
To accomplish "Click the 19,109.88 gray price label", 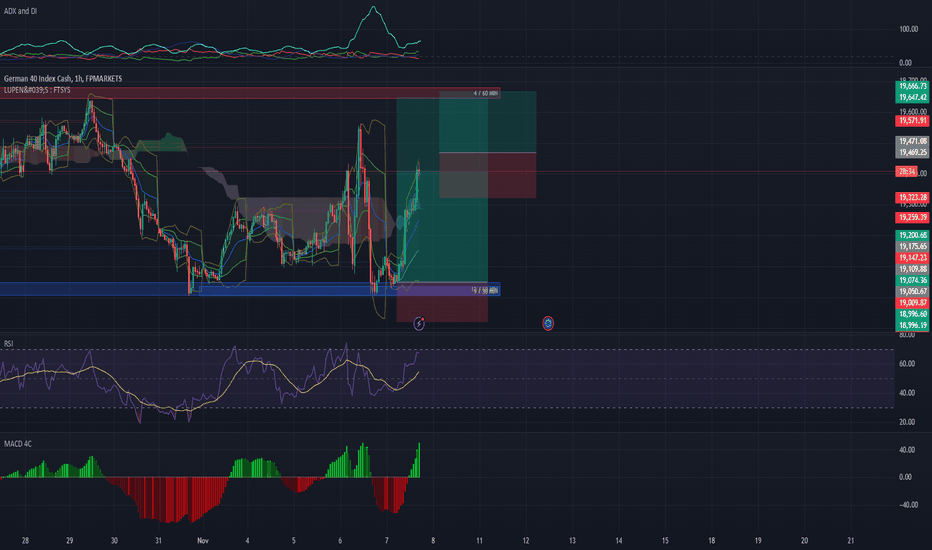I will pyautogui.click(x=912, y=269).
